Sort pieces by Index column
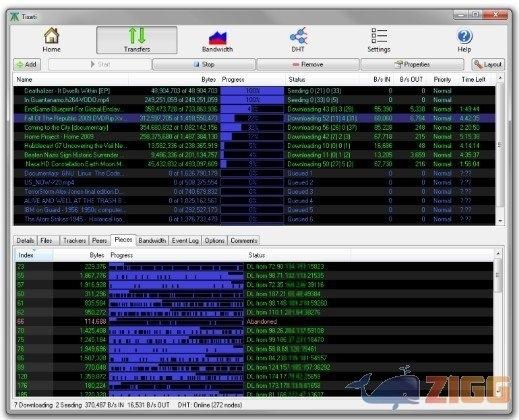 [x=34, y=255]
